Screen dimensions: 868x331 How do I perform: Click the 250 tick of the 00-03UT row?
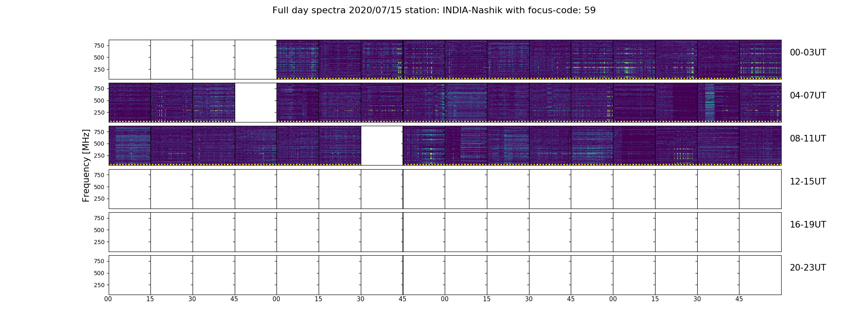coord(99,70)
